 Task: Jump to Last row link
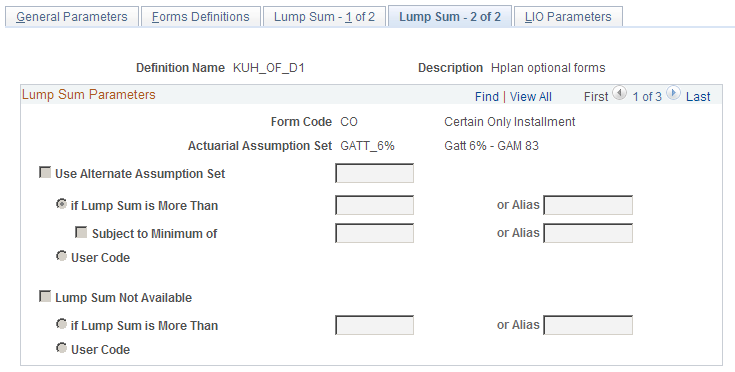click(698, 97)
